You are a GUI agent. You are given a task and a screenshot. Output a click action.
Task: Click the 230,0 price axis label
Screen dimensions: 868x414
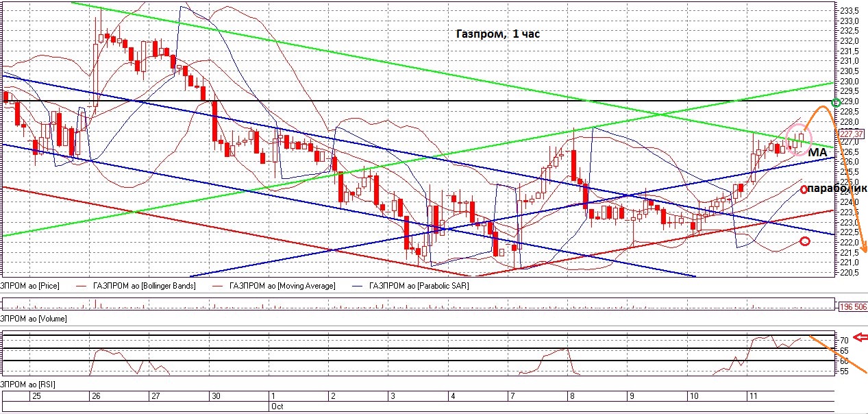tap(851, 82)
